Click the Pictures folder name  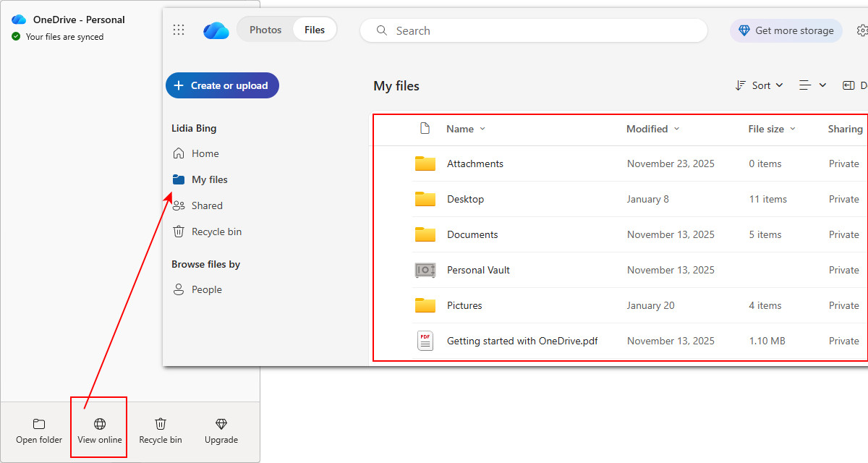[x=464, y=305]
